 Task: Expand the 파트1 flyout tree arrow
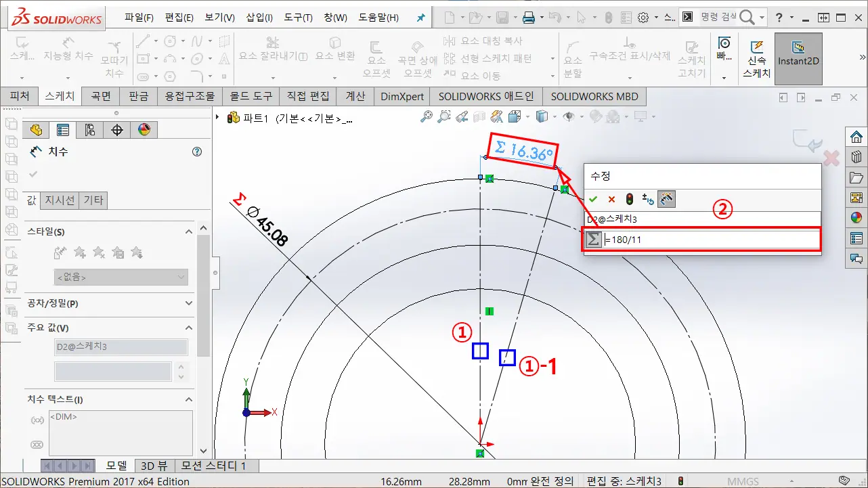[x=217, y=118]
